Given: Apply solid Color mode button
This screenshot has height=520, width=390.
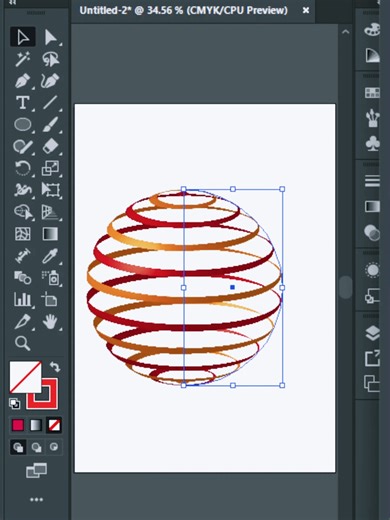Looking at the screenshot, I should click(x=18, y=425).
